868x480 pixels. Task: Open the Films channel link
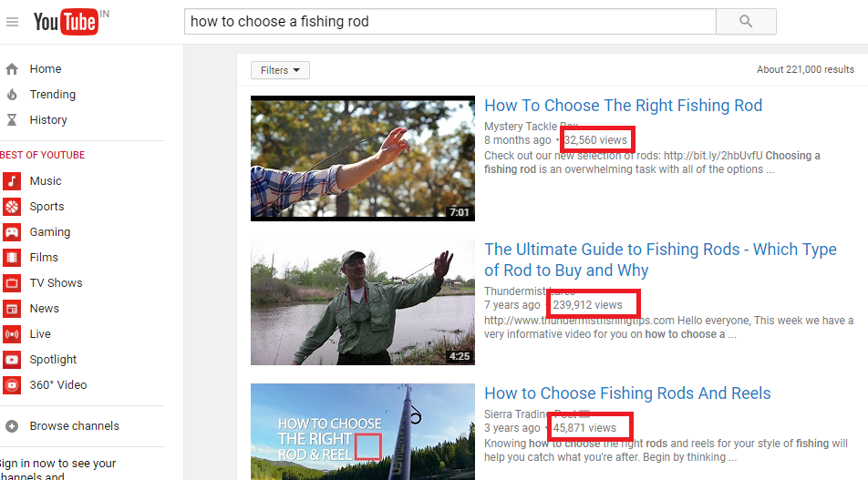point(44,257)
